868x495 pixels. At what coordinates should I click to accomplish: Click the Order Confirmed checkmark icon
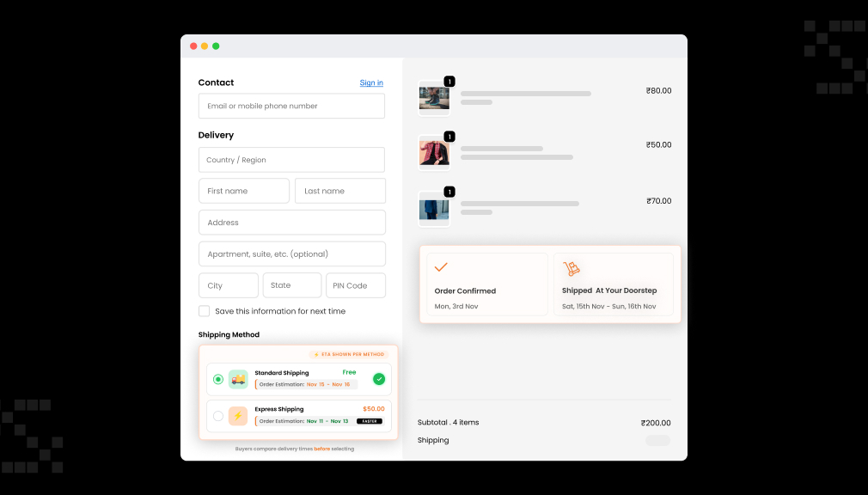click(x=441, y=267)
